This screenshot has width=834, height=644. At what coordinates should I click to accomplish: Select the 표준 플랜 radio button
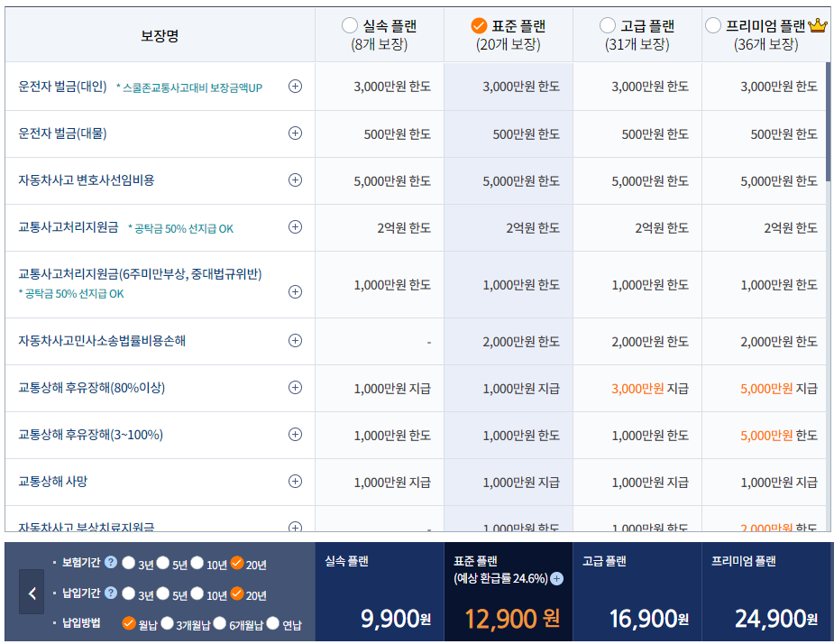(479, 25)
